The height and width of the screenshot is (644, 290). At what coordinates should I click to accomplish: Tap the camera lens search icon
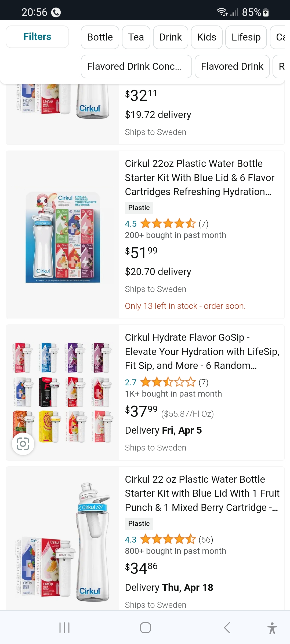pyautogui.click(x=23, y=444)
